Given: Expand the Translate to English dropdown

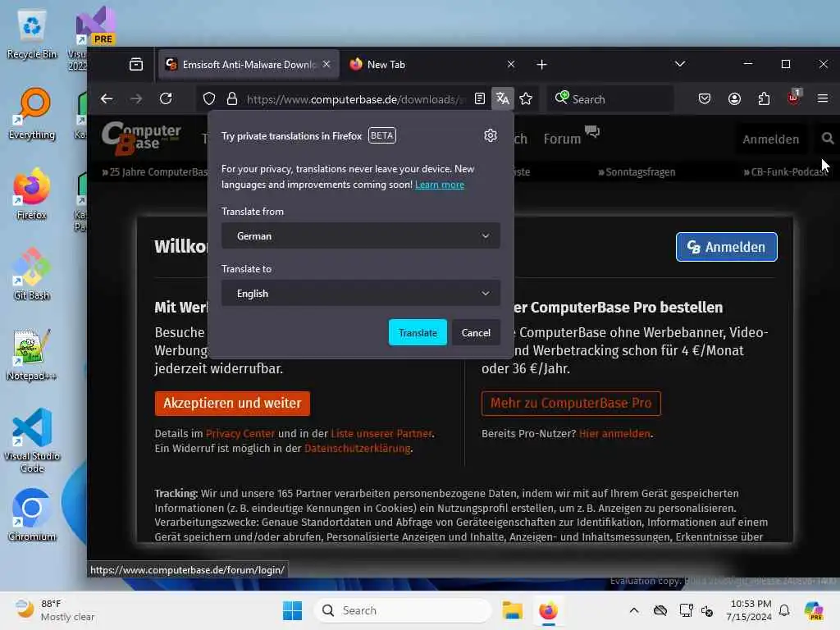Looking at the screenshot, I should [361, 293].
